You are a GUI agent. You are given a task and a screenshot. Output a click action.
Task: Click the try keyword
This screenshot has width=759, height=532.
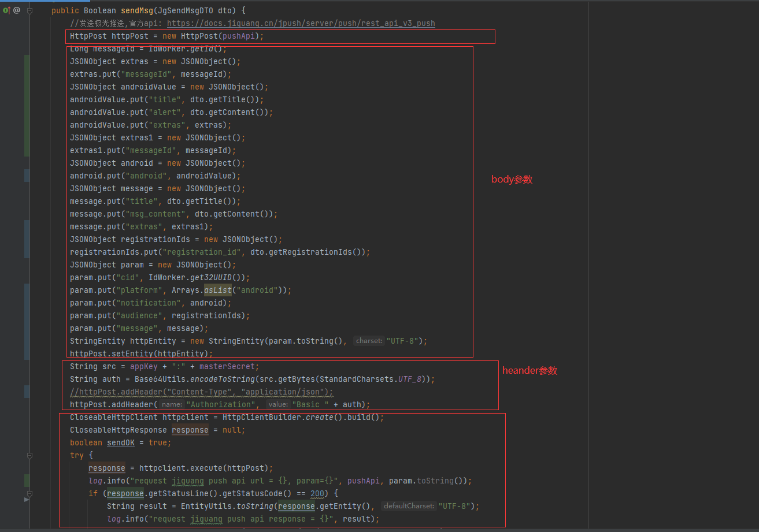point(77,455)
